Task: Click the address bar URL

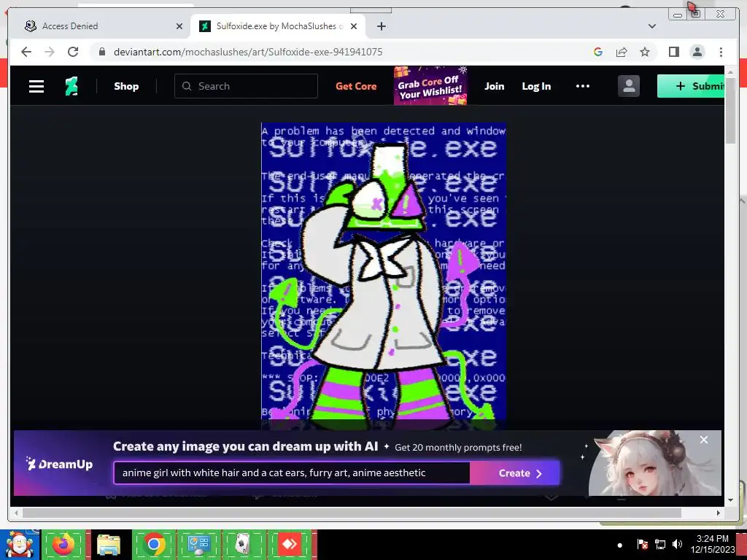Action: point(248,52)
